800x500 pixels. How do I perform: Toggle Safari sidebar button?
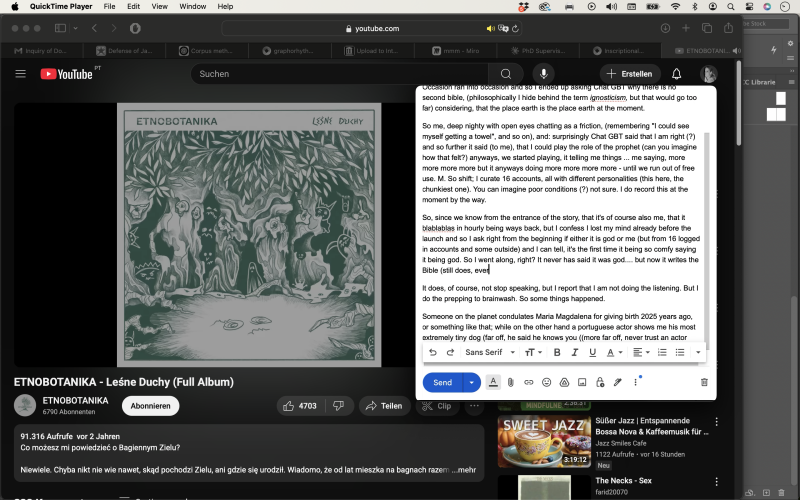tap(60, 28)
